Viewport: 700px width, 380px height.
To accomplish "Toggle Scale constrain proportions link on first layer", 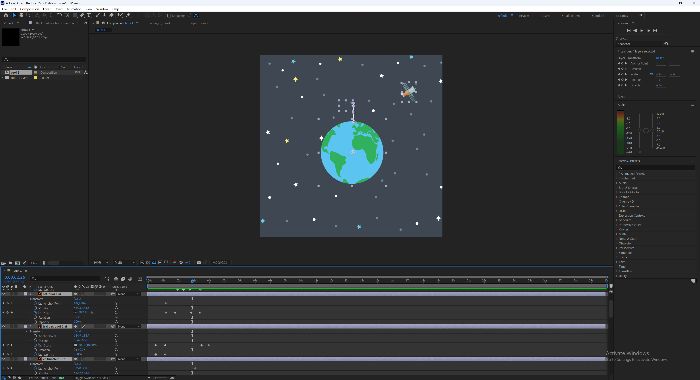I will tap(75, 313).
